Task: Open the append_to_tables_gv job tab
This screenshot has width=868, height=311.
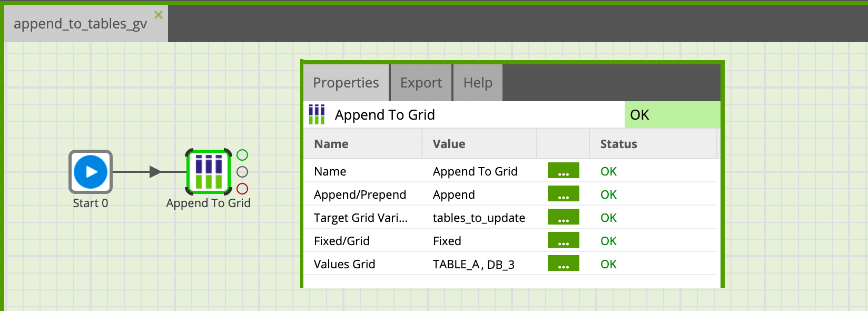Action: pos(80,24)
